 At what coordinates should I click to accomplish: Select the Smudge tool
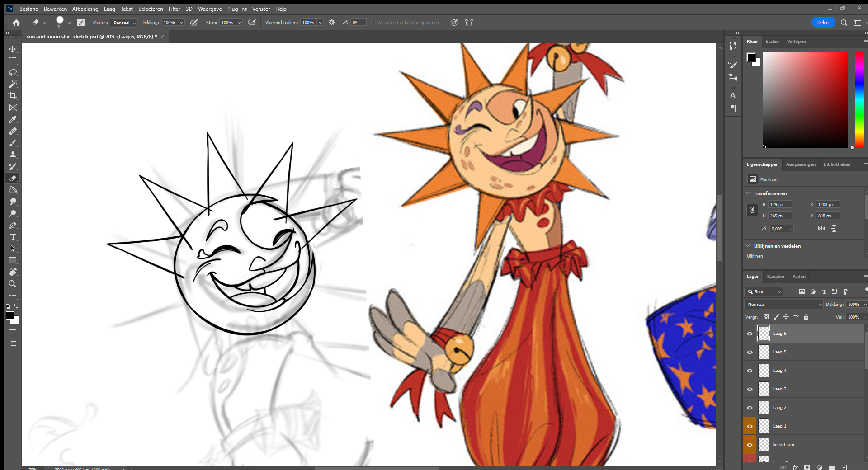point(13,202)
